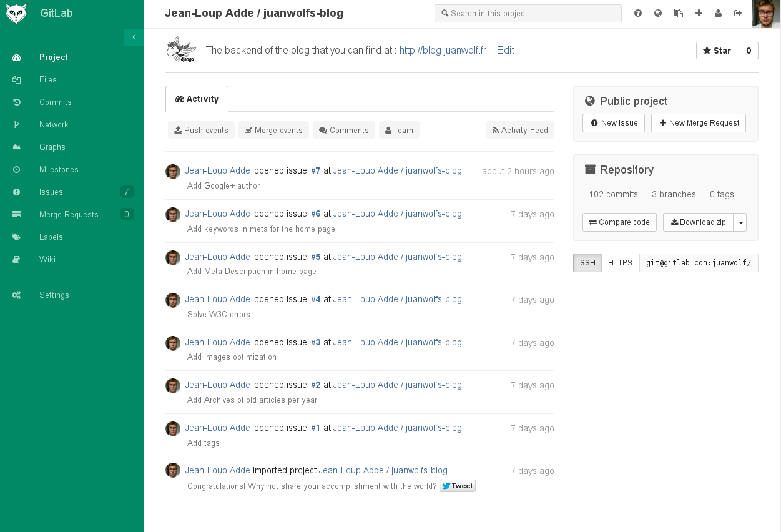The image size is (781, 532).
Task: Toggle the Comments activity filter
Action: pyautogui.click(x=343, y=130)
